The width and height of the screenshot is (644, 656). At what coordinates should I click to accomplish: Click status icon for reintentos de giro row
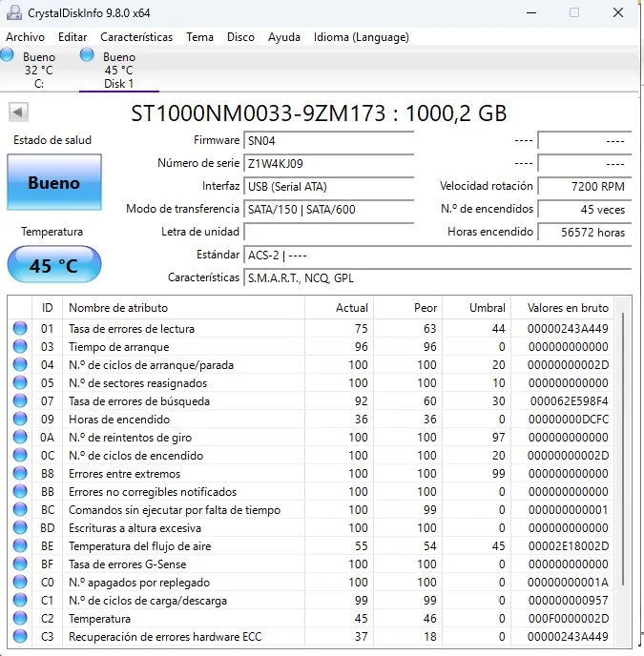pos(20,438)
